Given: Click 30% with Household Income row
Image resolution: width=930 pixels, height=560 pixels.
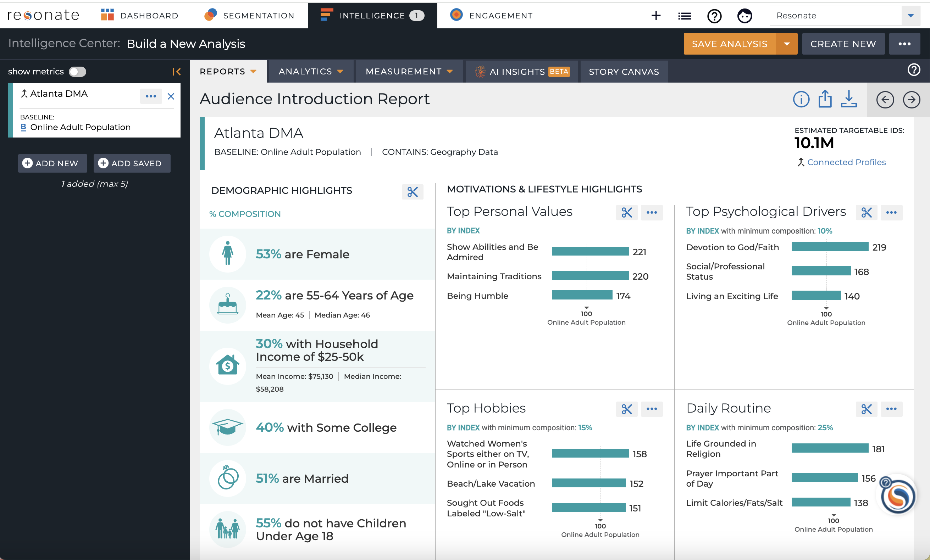Looking at the screenshot, I should click(317, 366).
